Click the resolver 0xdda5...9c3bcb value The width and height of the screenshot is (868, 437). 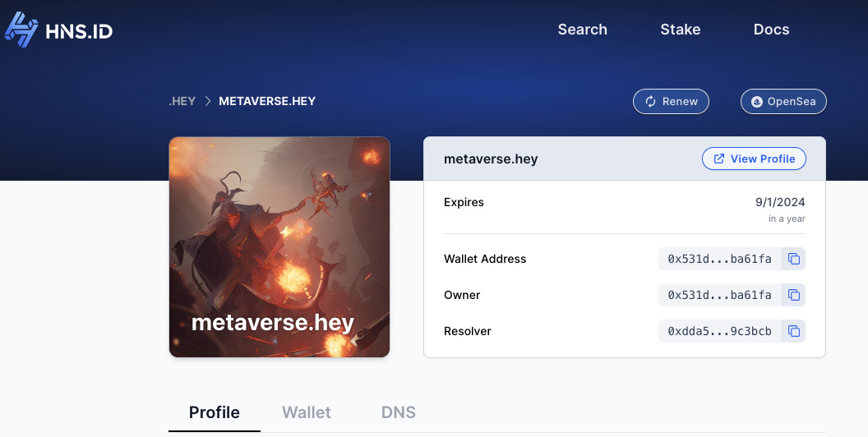720,331
